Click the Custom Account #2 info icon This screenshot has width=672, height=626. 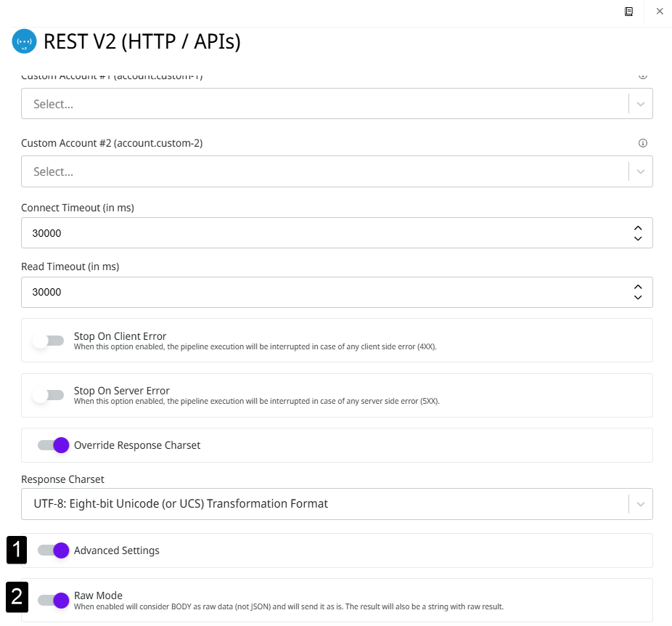[x=642, y=143]
